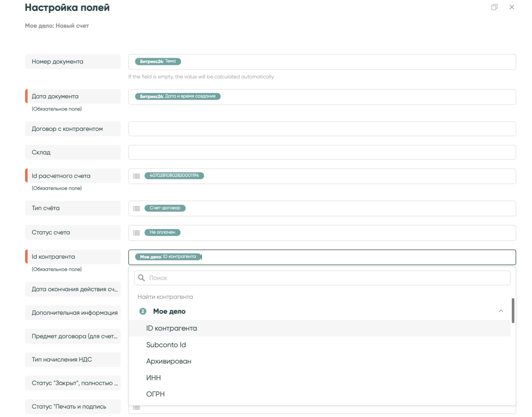
Task: Click the empty Склад input field
Action: [x=322, y=152]
